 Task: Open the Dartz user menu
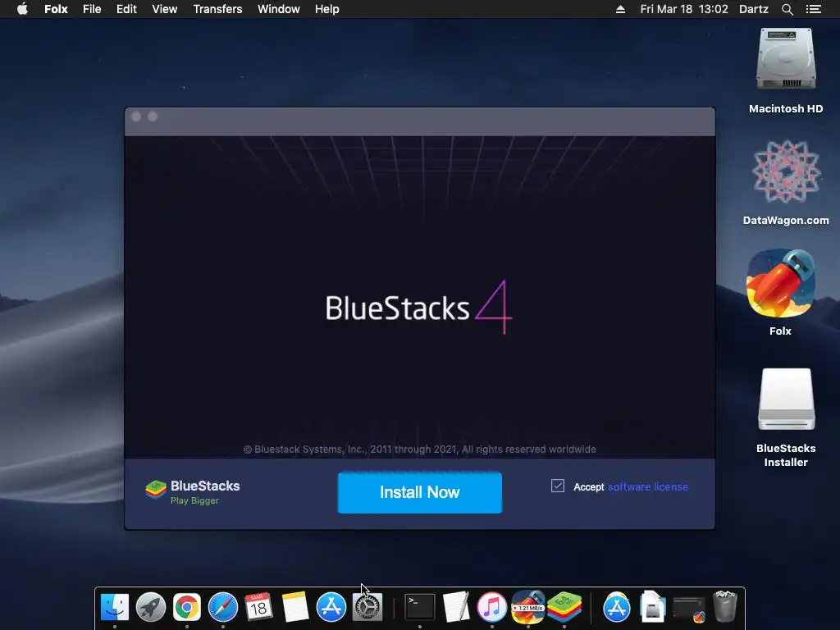(754, 9)
